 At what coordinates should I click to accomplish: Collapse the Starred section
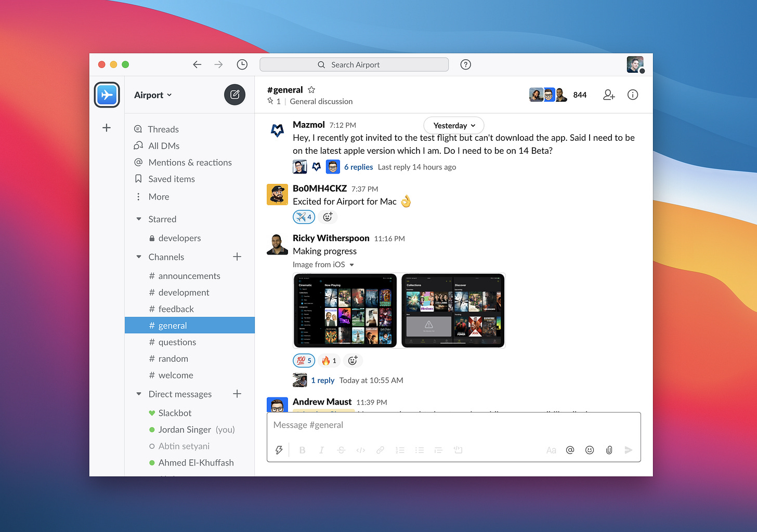point(139,219)
